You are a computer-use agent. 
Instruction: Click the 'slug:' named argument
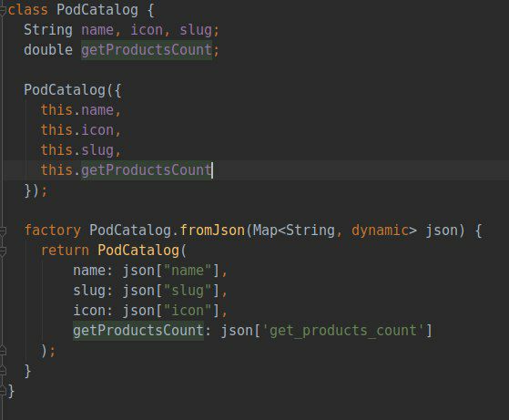93,291
